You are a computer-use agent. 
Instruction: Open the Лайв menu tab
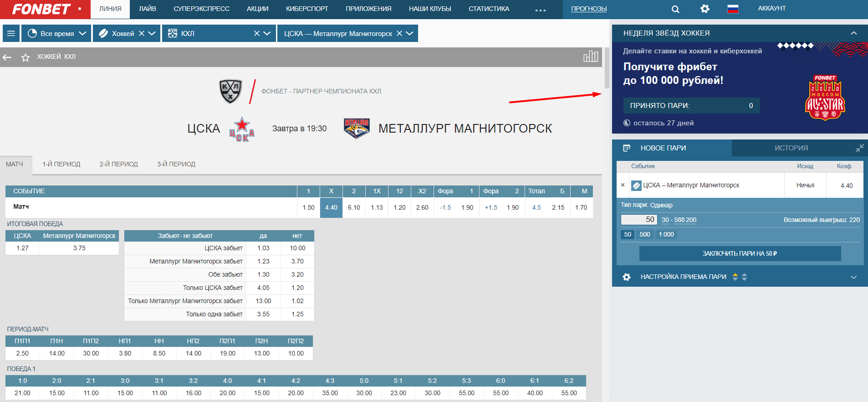[148, 9]
